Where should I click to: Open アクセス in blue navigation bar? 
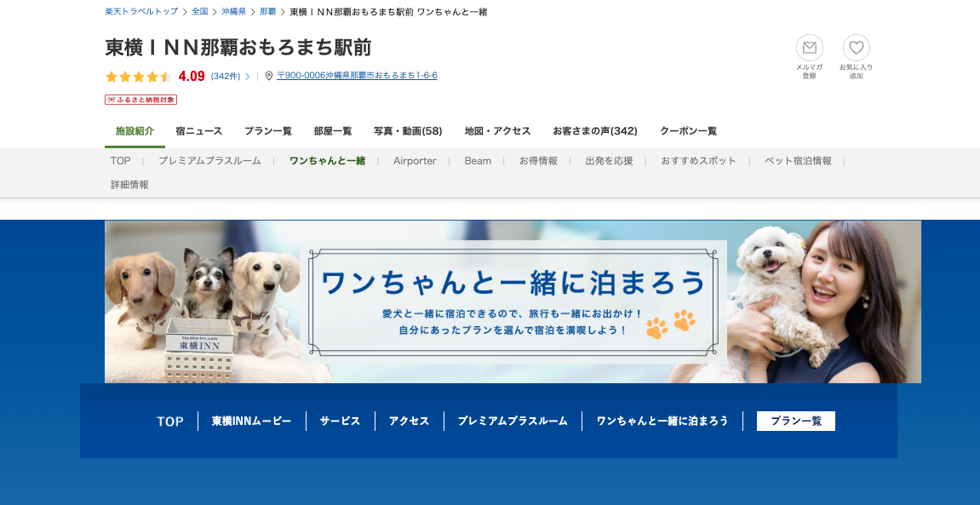tap(409, 422)
